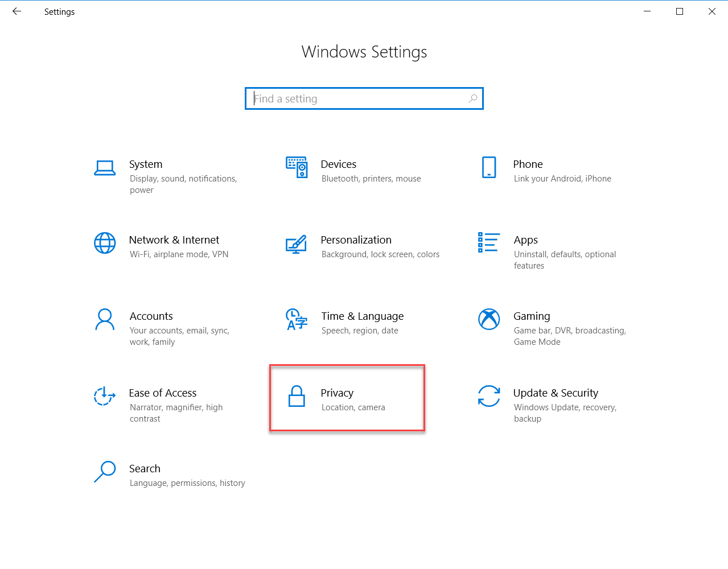Click 'Windows Update, recovery, backup' description
728x569 pixels.
click(x=565, y=413)
